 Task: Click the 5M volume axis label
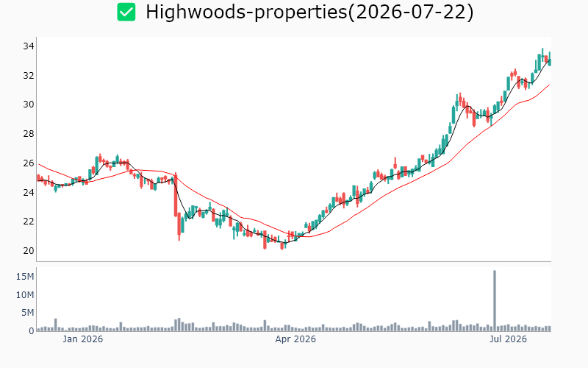click(x=27, y=312)
